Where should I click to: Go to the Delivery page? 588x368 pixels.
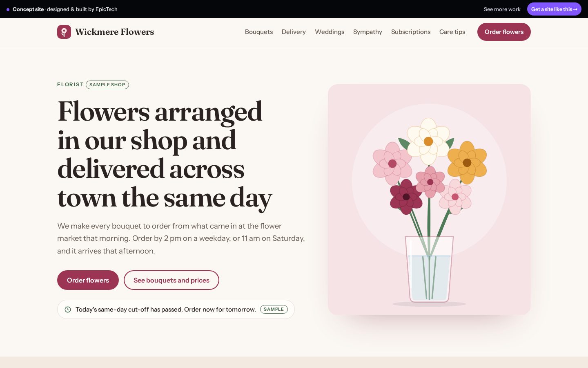294,32
